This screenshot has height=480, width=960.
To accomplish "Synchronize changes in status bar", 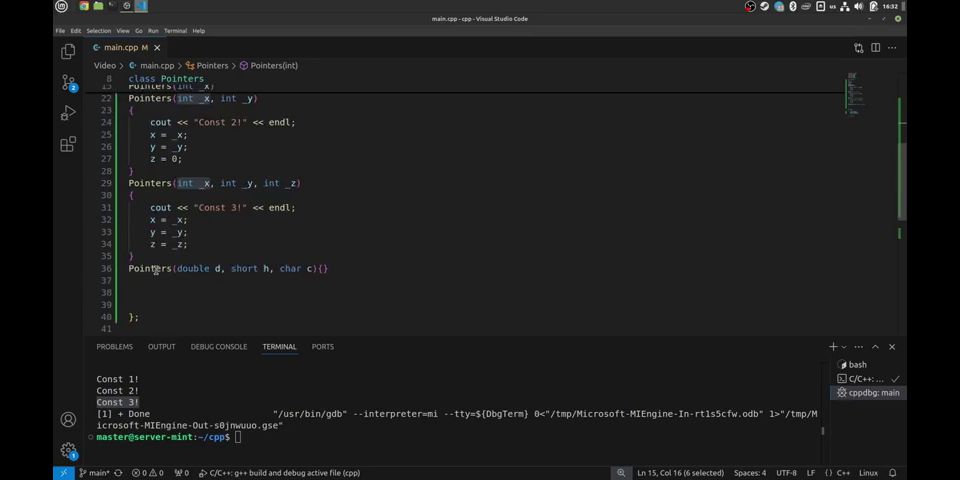I will tap(118, 473).
